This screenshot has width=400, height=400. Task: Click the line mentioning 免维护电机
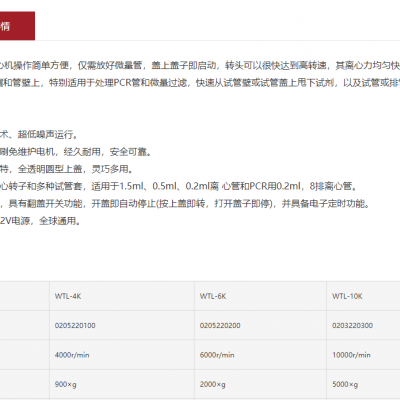click(76, 152)
